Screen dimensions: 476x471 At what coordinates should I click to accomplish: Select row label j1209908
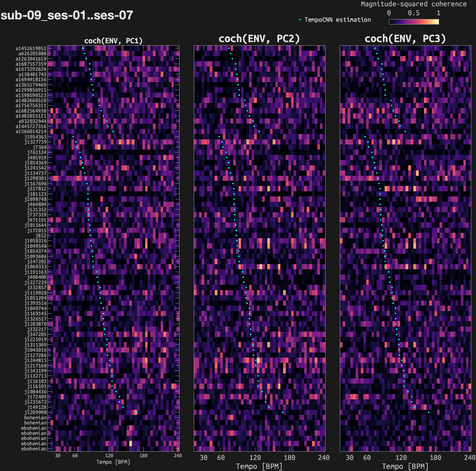coord(36,412)
